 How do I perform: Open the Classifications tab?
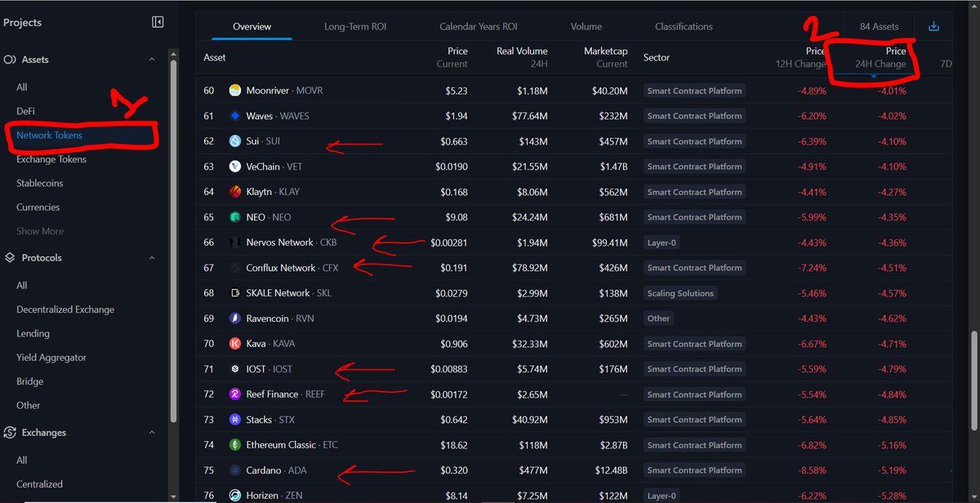(684, 26)
